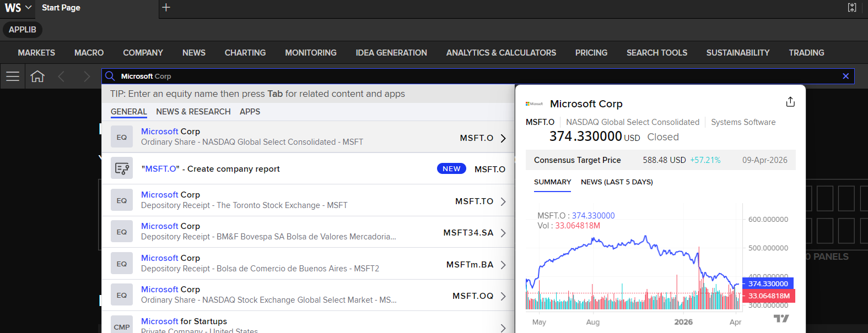Image resolution: width=868 pixels, height=333 pixels.
Task: Click the search magnifier icon
Action: (110, 76)
